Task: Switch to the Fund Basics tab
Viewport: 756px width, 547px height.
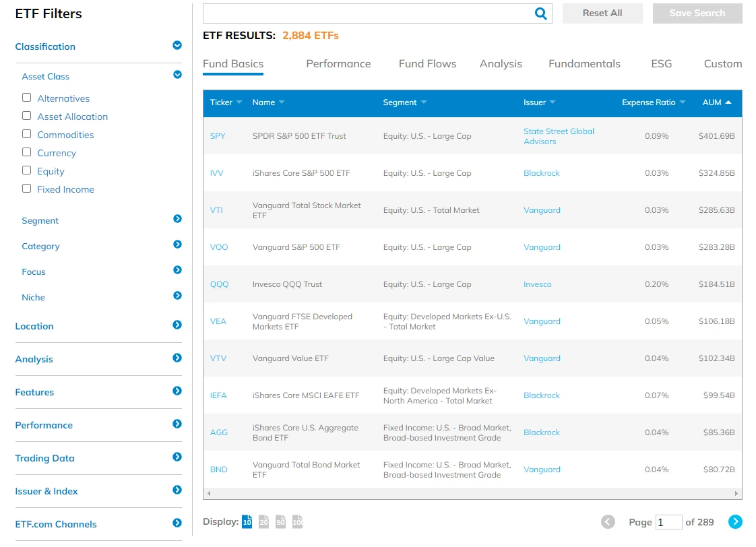Action: [x=233, y=63]
